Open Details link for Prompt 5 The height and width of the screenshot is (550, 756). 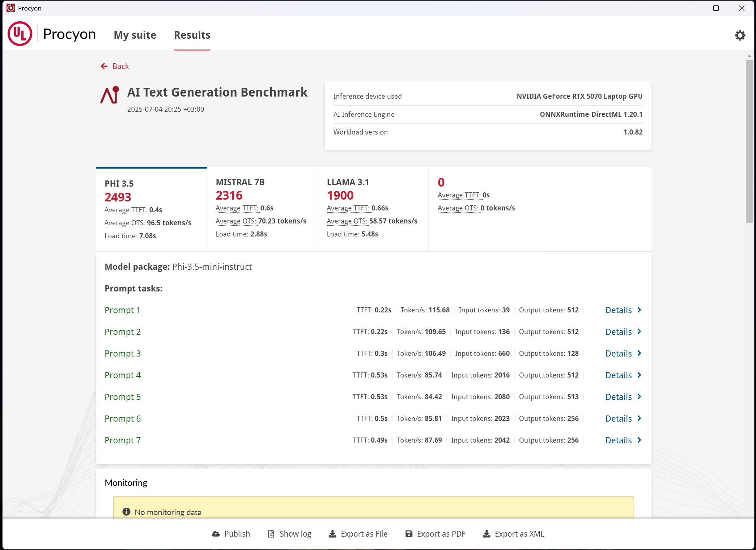619,397
